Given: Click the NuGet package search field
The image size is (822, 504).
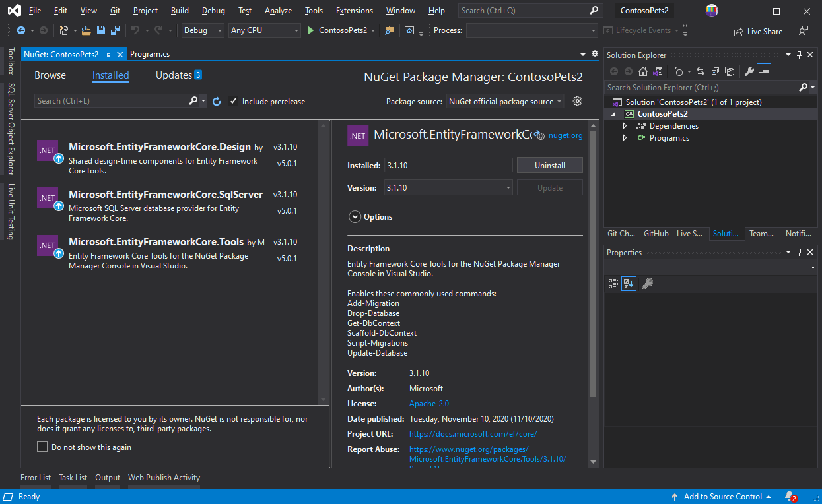Looking at the screenshot, I should pos(111,101).
